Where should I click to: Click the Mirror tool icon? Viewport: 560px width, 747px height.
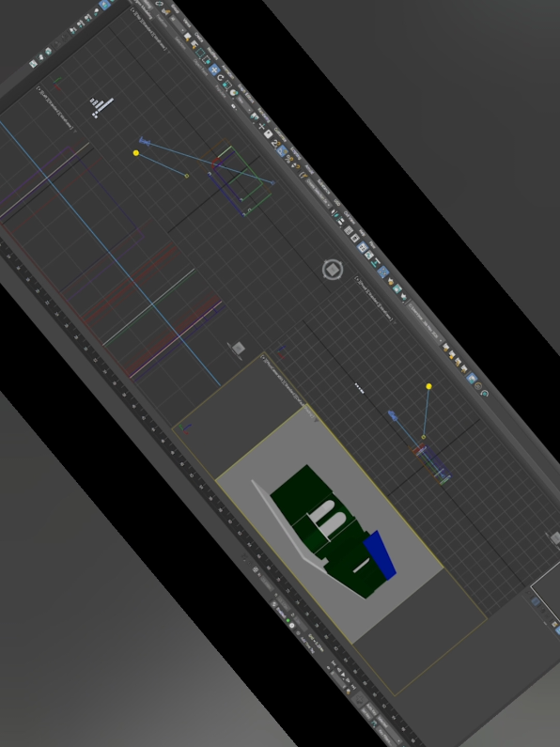pos(335,215)
